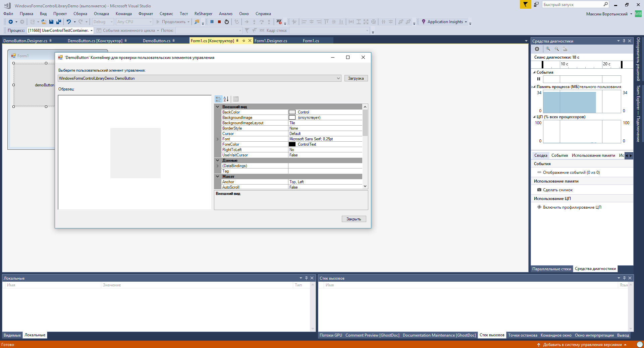Switch to the Точки останова tab
Image resolution: width=644 pixels, height=348 pixels.
pyautogui.click(x=523, y=335)
